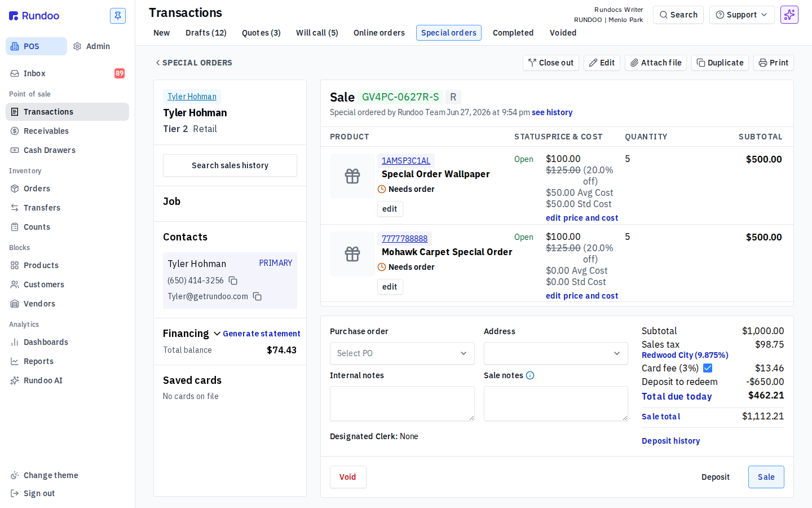
Task: Click edit under Mohawk Carpet Special Order
Action: (390, 287)
